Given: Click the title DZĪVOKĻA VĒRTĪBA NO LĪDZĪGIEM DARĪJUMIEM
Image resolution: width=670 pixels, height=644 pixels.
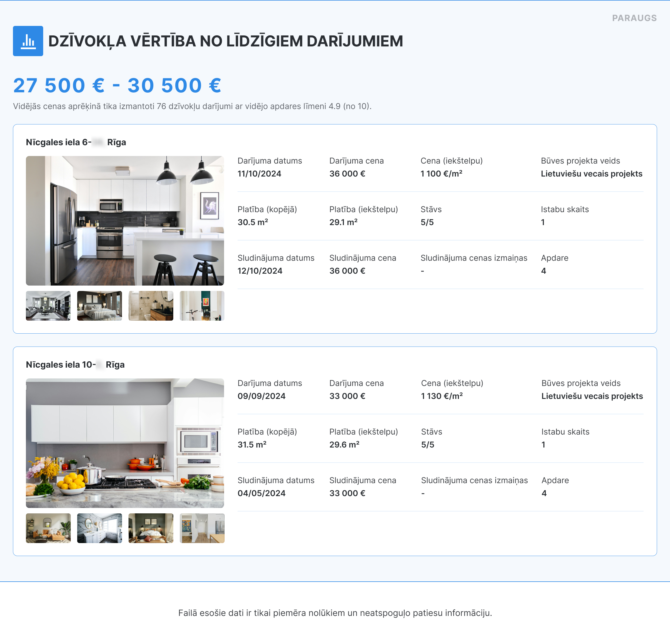Looking at the screenshot, I should (226, 41).
